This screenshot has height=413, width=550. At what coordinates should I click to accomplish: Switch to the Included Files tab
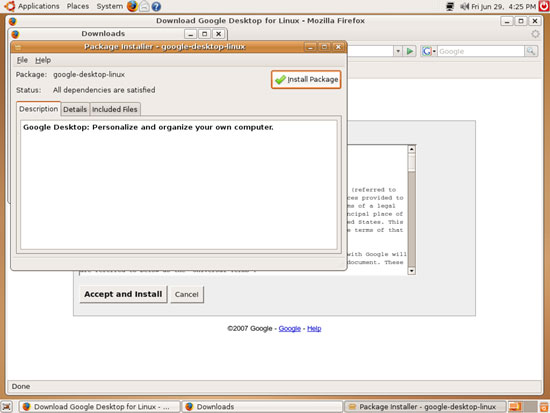pos(115,109)
